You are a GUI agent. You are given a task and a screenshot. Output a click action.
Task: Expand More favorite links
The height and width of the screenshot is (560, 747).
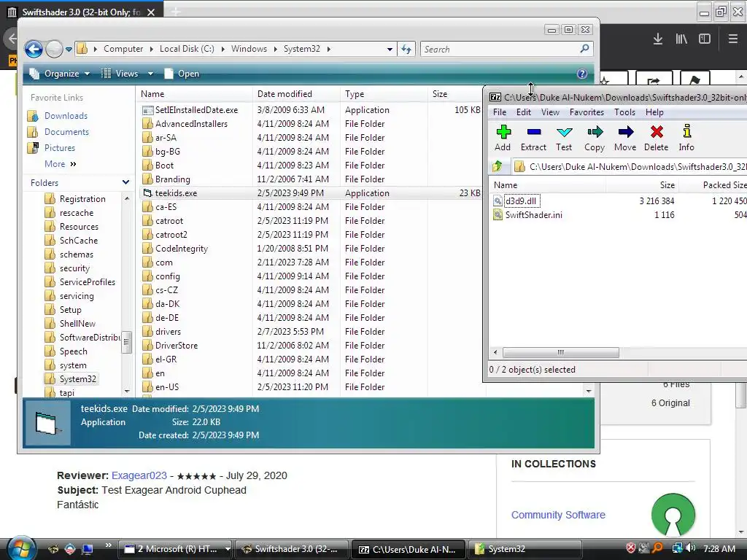pos(61,164)
